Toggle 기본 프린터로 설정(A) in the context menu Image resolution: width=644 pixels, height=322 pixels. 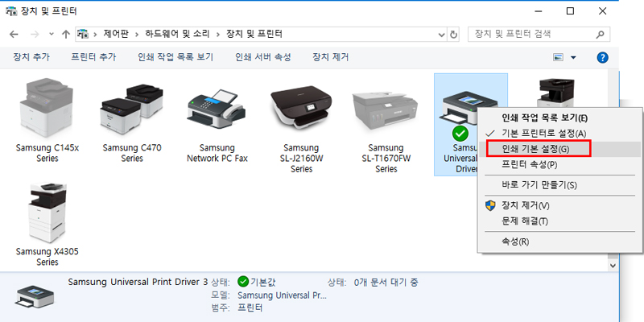click(x=544, y=134)
